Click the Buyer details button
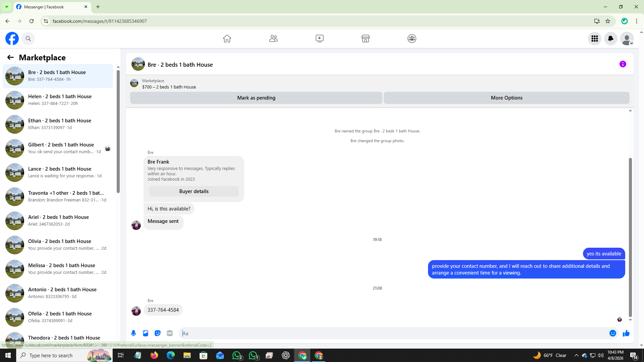Viewport: 644px width, 362px height. [x=194, y=191]
